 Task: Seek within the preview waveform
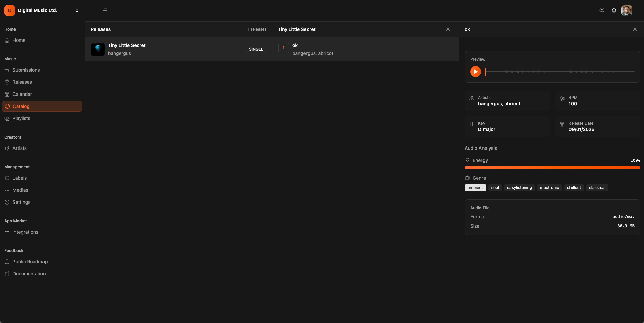560,72
